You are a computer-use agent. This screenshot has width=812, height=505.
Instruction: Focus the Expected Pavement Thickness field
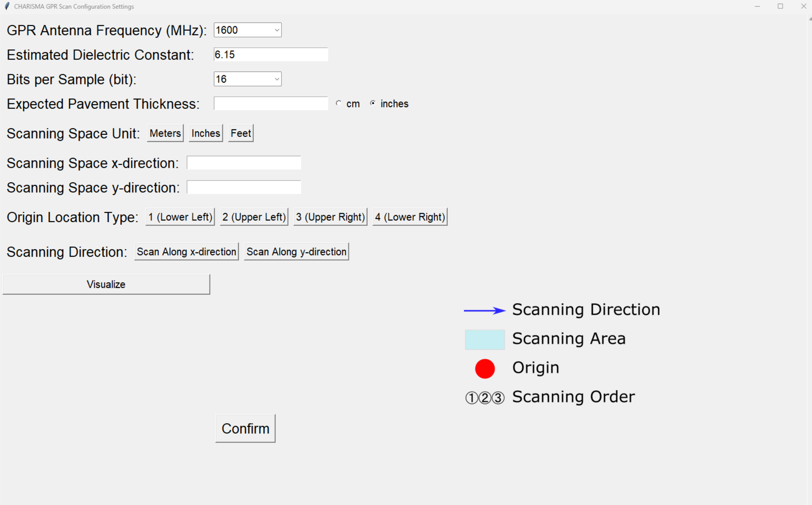coord(271,104)
